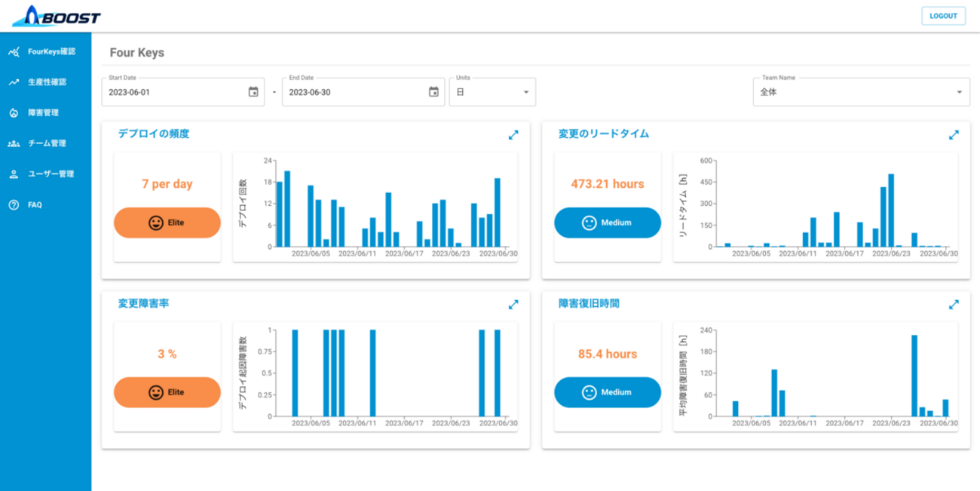Expand the デプロイの頻度 chart to fullscreen
The image size is (980, 491).
click(513, 135)
